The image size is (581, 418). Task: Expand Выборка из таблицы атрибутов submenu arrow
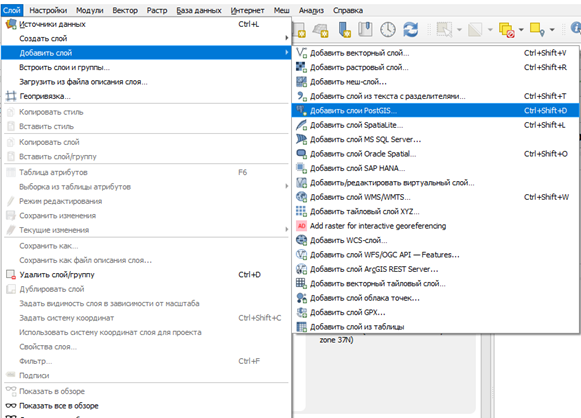point(286,186)
